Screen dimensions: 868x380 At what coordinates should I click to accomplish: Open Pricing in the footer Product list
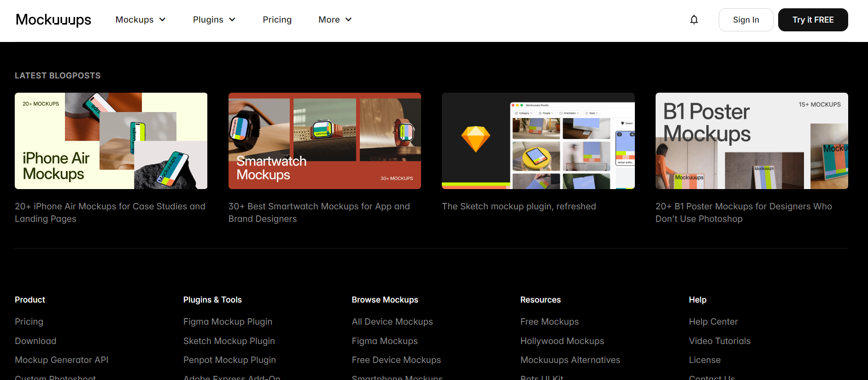tap(29, 322)
